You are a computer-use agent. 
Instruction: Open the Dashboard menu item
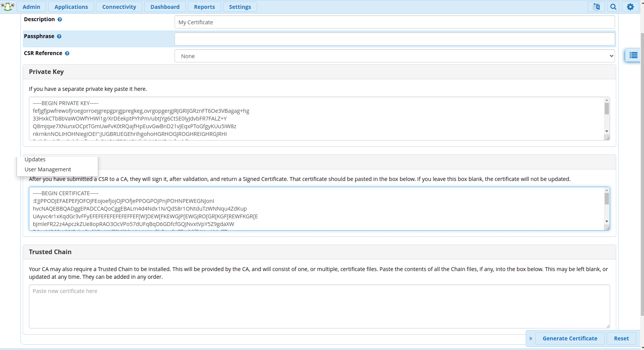[165, 7]
